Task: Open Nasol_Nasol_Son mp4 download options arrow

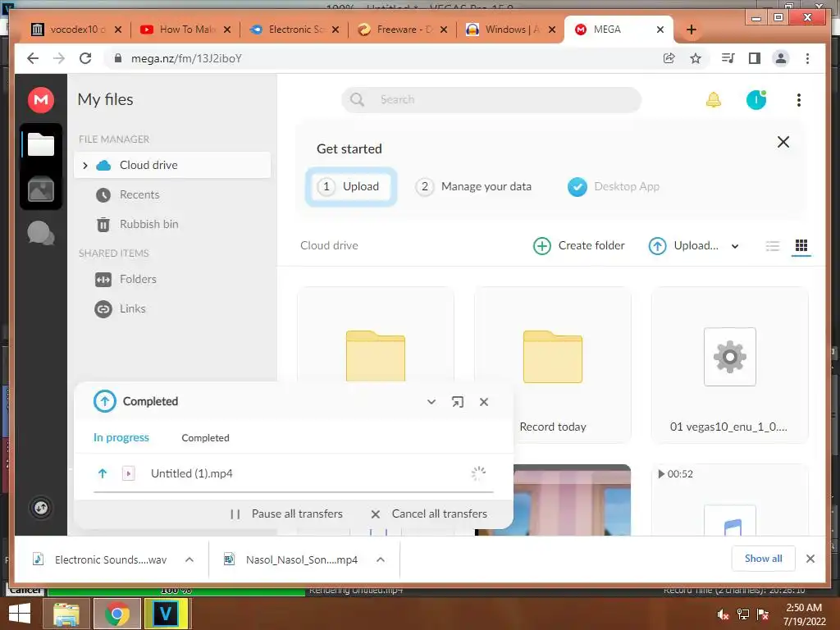Action: point(381,559)
